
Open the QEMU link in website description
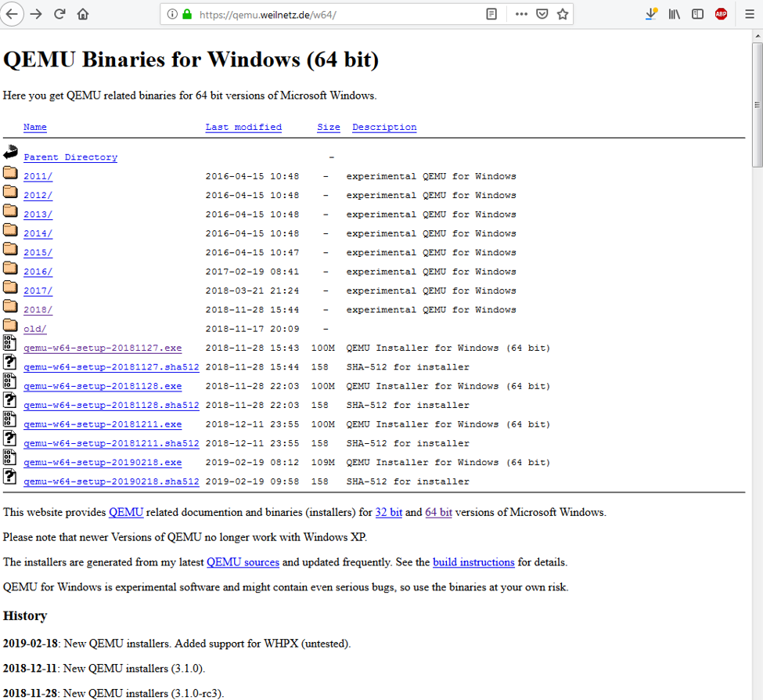click(126, 512)
